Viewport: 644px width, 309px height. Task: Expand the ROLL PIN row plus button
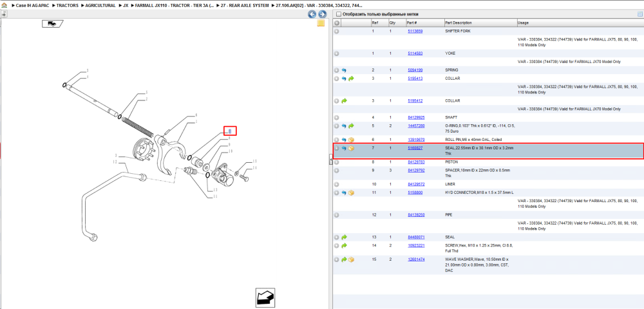(336, 140)
